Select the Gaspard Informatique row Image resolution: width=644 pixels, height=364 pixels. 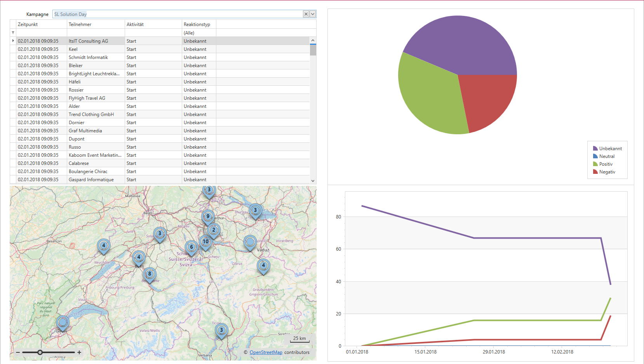160,179
